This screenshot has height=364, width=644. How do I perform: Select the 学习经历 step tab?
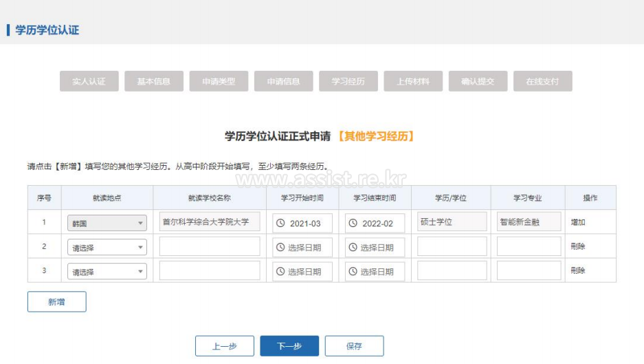pos(348,81)
